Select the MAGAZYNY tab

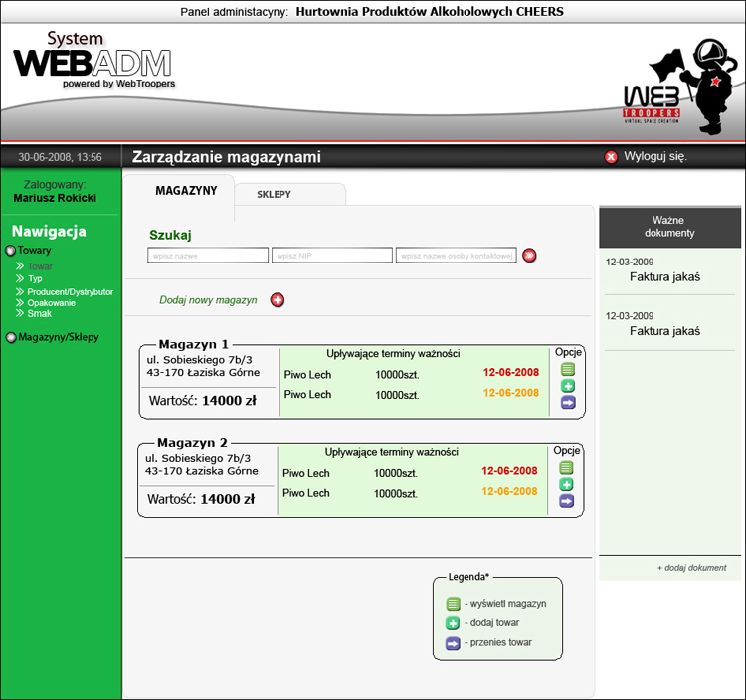(x=186, y=191)
